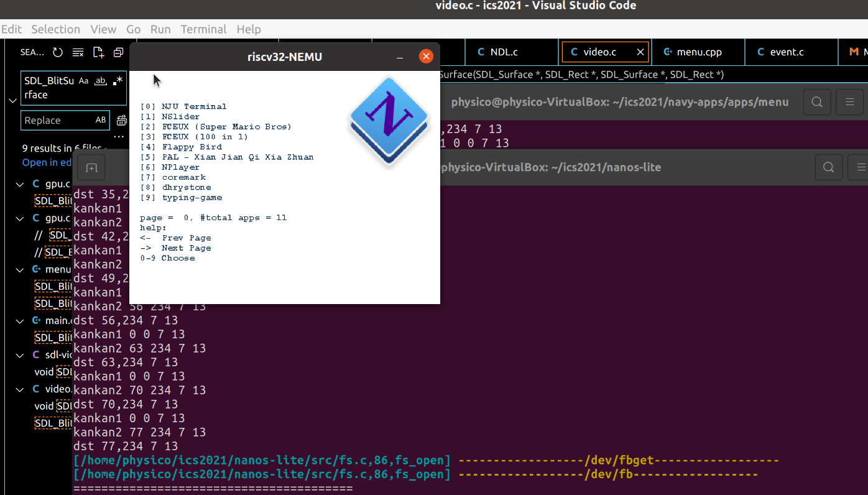Toggle regular expression search option
This screenshot has width=868, height=495.
118,81
